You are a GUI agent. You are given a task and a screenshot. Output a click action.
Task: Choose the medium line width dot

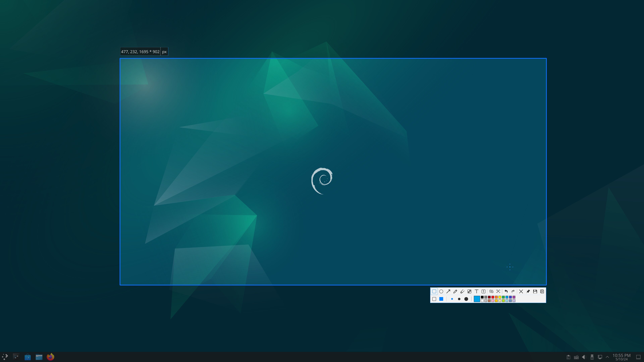pos(459,299)
